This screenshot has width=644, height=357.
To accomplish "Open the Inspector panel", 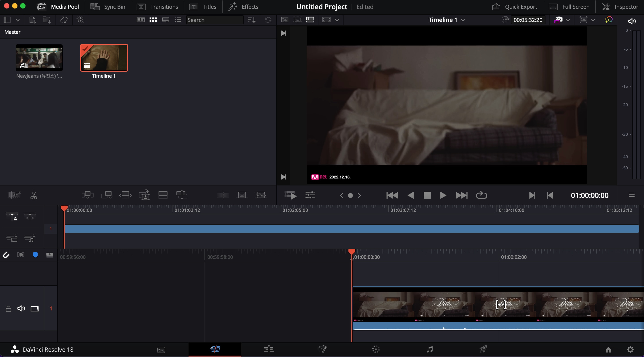I will [x=620, y=7].
